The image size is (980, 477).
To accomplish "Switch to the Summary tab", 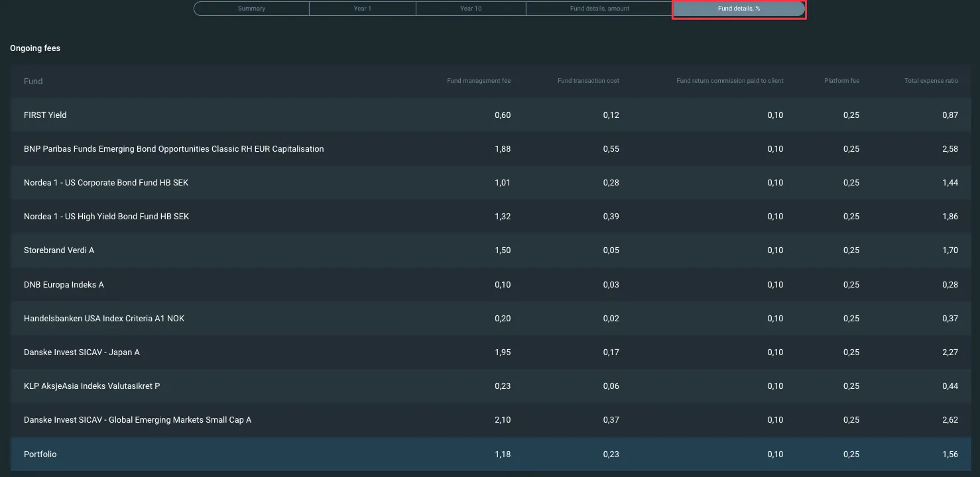I will (251, 9).
